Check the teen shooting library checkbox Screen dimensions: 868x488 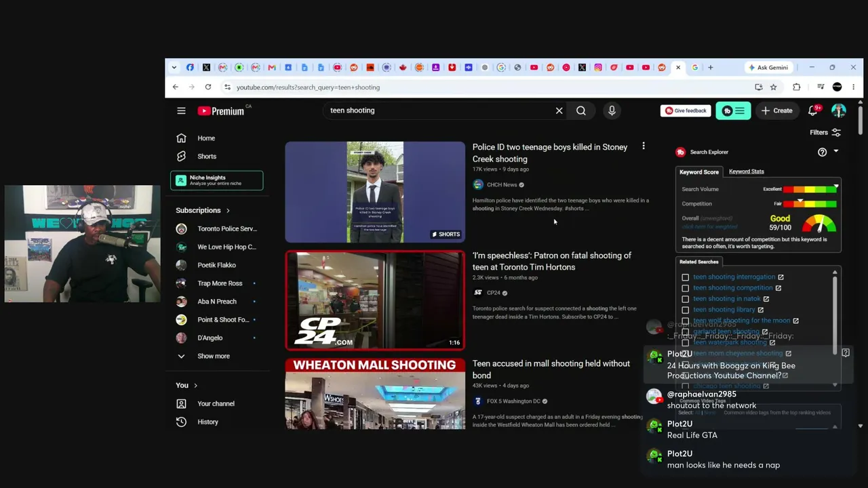coord(685,310)
